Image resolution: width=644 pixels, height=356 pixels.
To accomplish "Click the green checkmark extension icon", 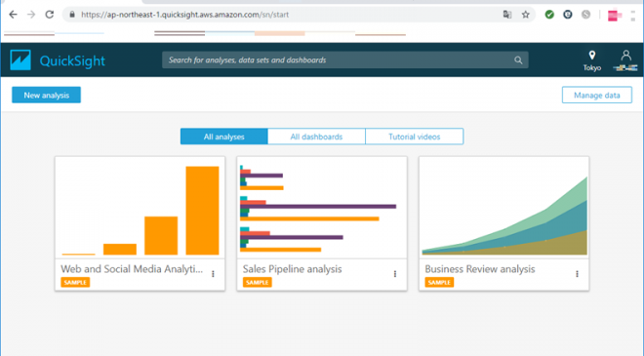I will point(549,15).
